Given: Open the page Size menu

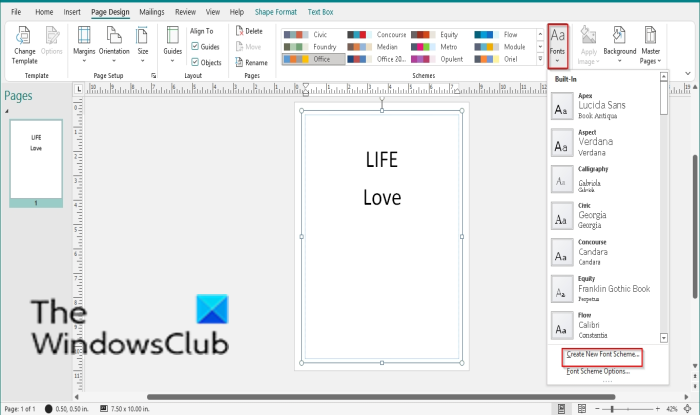Looking at the screenshot, I should [142, 45].
